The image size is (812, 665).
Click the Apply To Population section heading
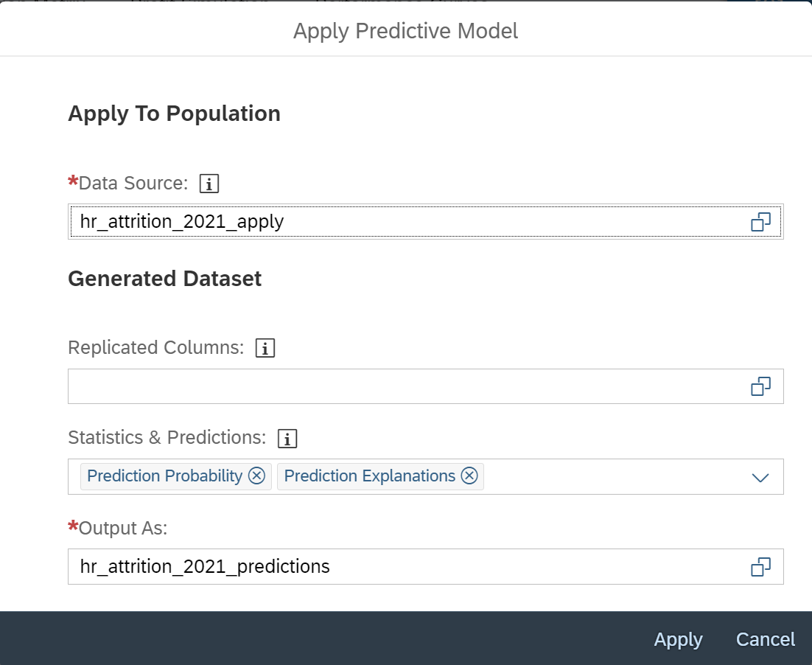(x=174, y=114)
